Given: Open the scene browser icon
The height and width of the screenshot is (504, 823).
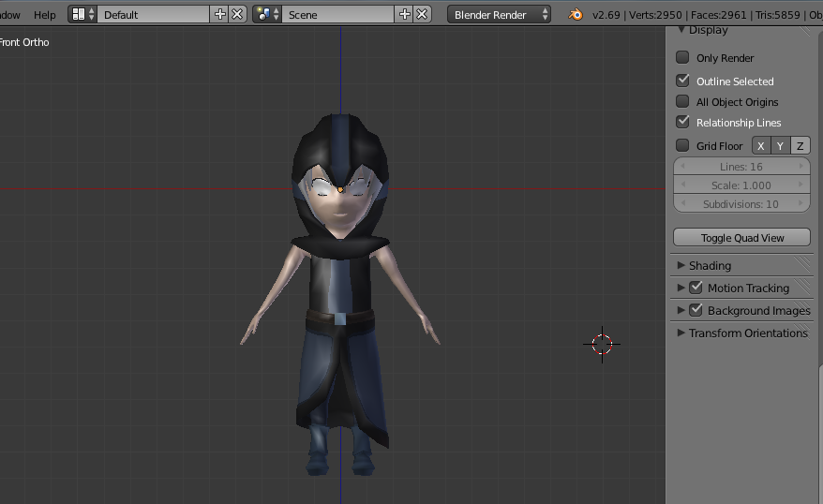Looking at the screenshot, I should coord(267,15).
